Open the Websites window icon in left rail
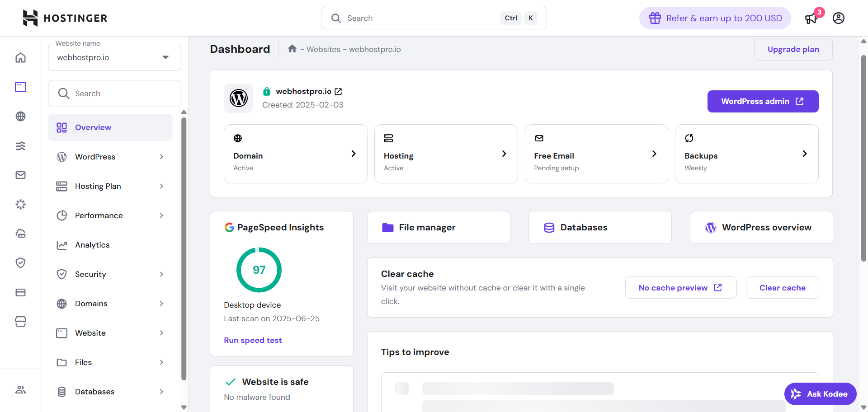This screenshot has height=412, width=868. click(20, 87)
